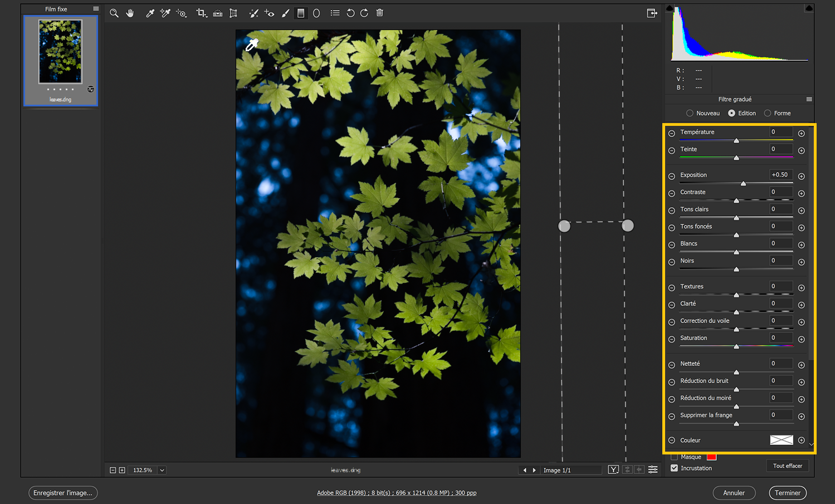The height and width of the screenshot is (504, 835).
Task: Select the Straighten level tool
Action: coord(218,13)
